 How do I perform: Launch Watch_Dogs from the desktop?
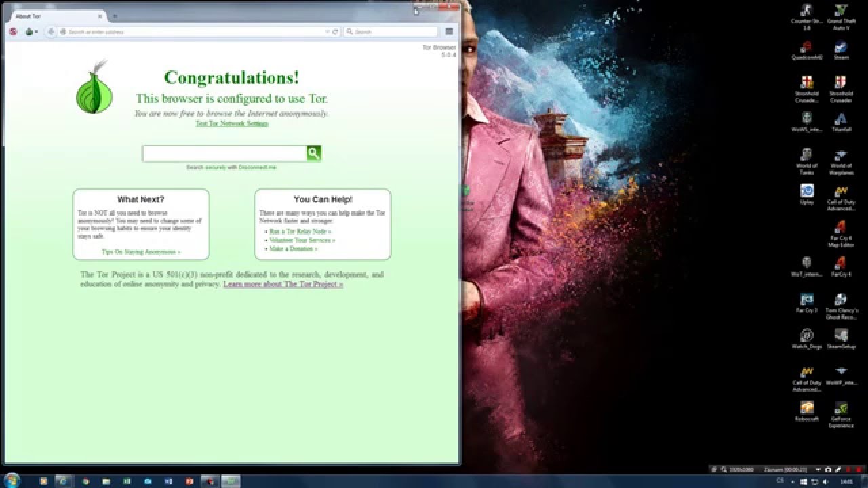(806, 338)
